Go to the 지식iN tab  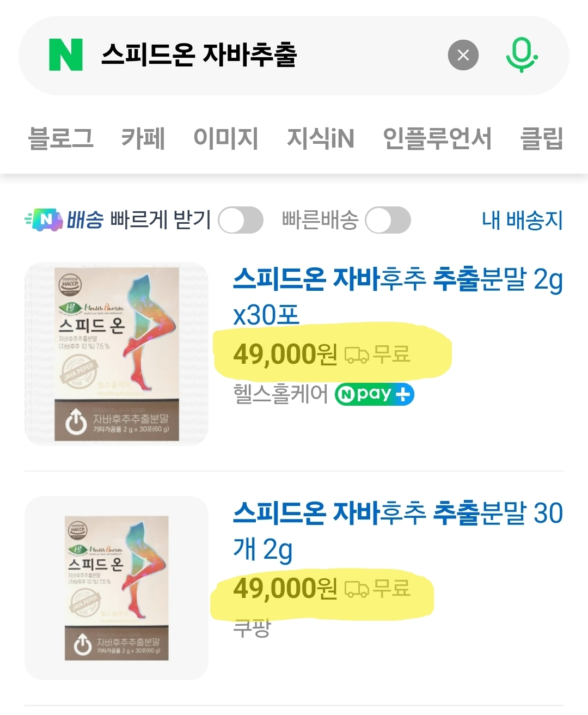pos(321,138)
